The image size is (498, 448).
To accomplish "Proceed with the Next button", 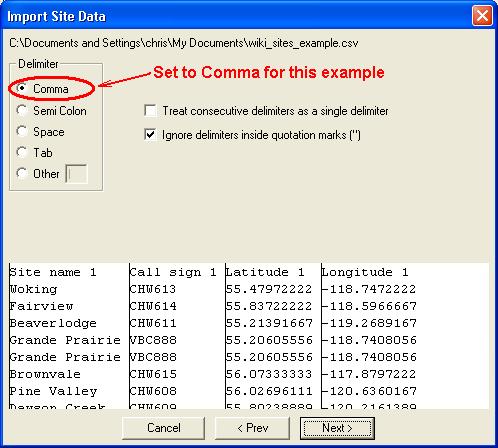I will pos(337,428).
